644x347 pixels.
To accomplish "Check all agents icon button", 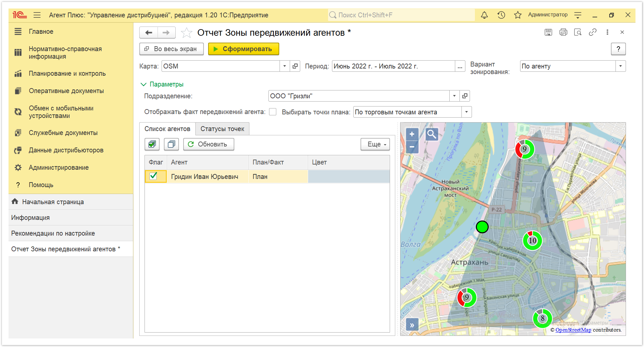I will point(152,144).
